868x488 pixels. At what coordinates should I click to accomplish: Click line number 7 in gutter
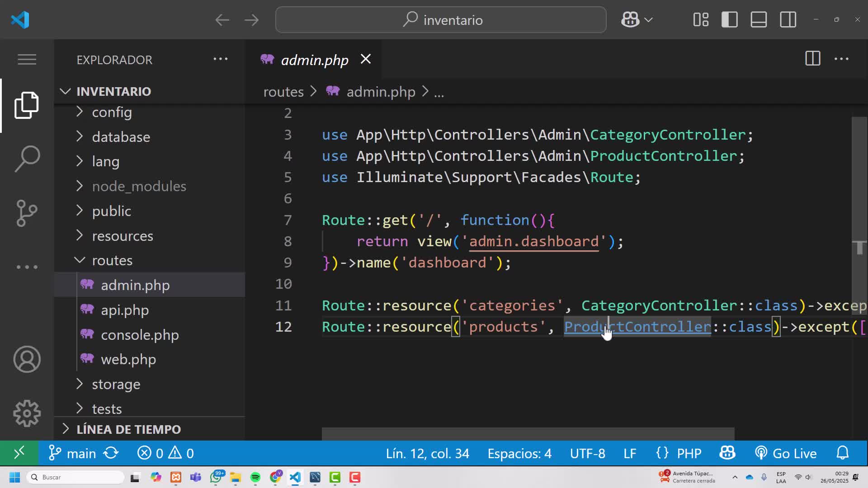(288, 220)
